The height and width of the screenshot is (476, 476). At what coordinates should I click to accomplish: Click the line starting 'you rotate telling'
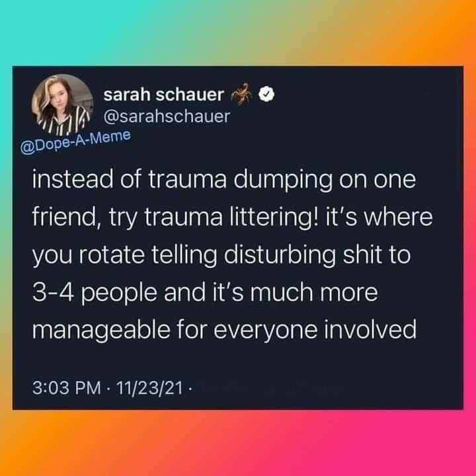221,255
